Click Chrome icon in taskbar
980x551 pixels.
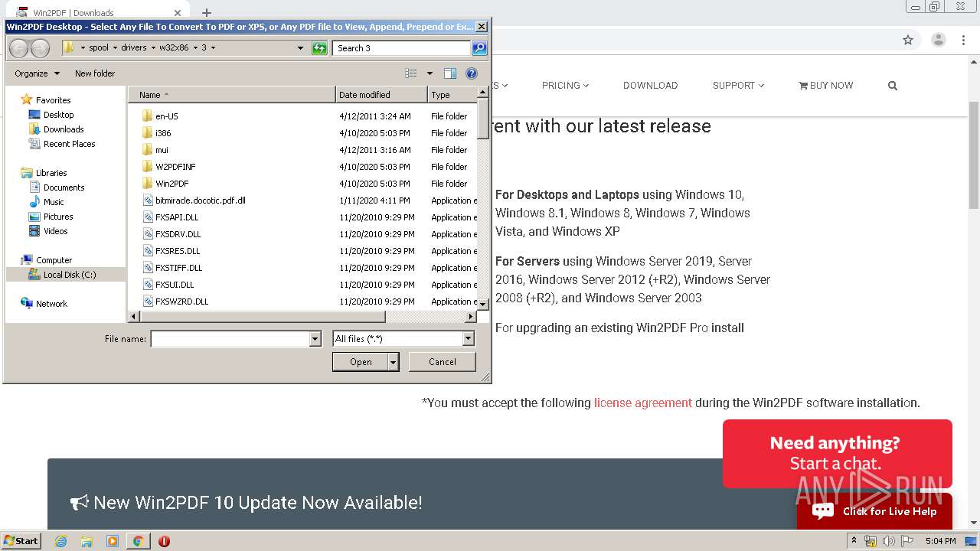pyautogui.click(x=138, y=541)
